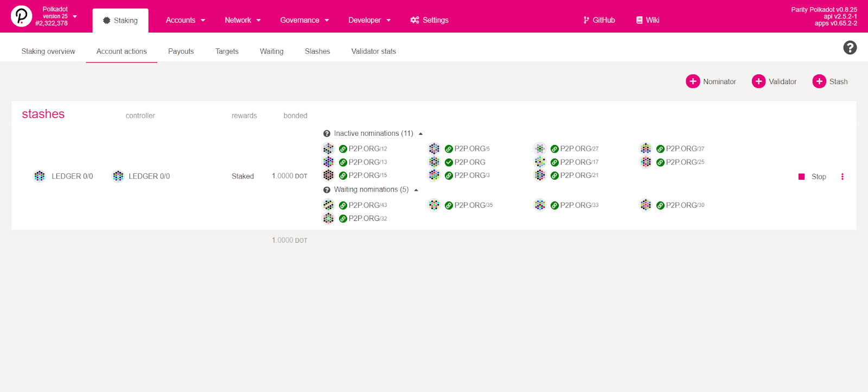Click the P2P.ORG/33 identicon
Image resolution: width=868 pixels, height=392 pixels.
[x=540, y=205]
